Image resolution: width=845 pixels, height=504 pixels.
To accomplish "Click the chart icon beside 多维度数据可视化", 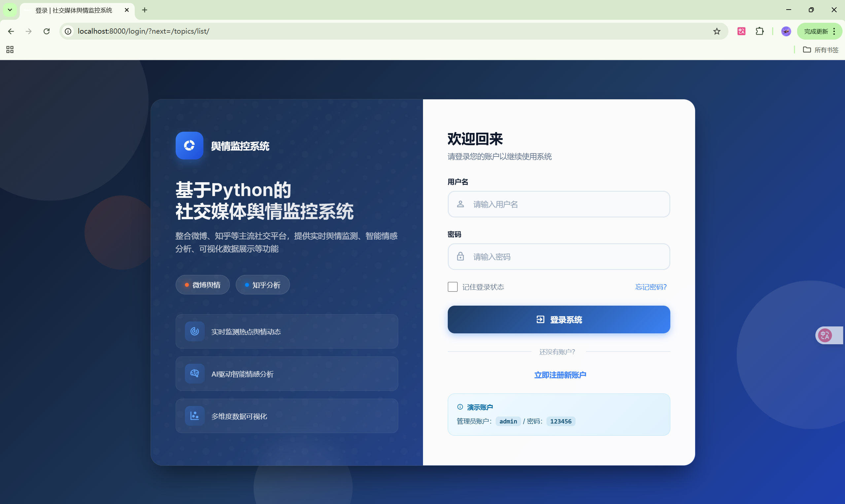I will point(195,416).
